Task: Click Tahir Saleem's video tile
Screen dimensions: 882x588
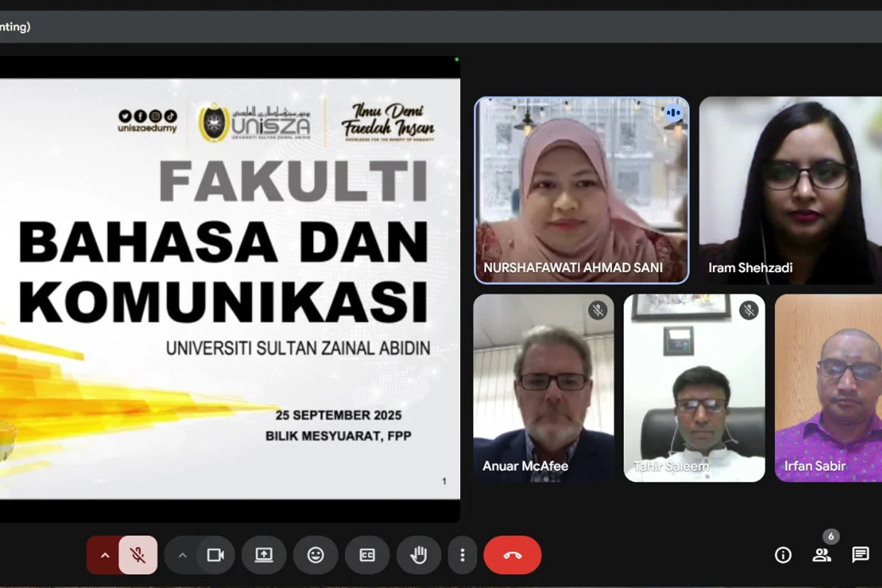Action: click(x=694, y=388)
